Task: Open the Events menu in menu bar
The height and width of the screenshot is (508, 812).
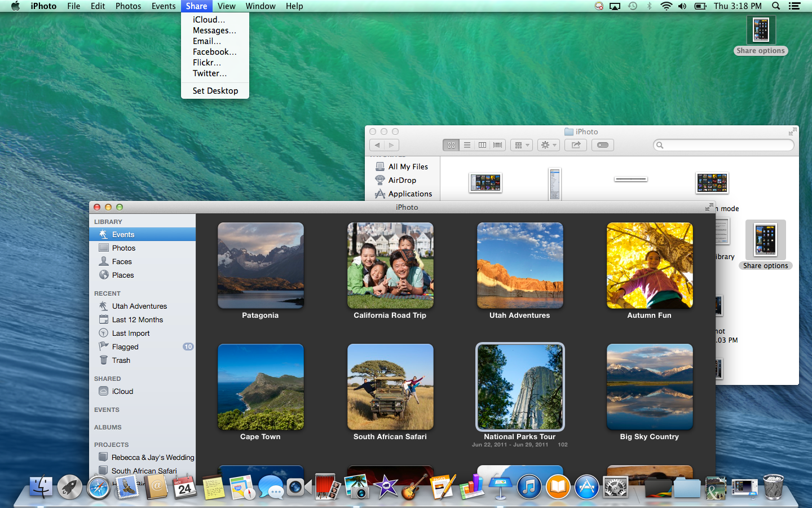Action: (x=164, y=6)
